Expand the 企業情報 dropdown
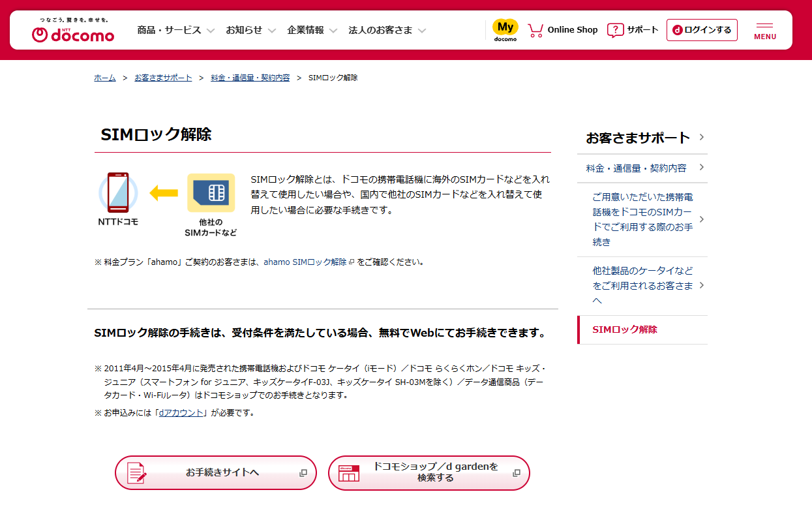 coord(333,31)
